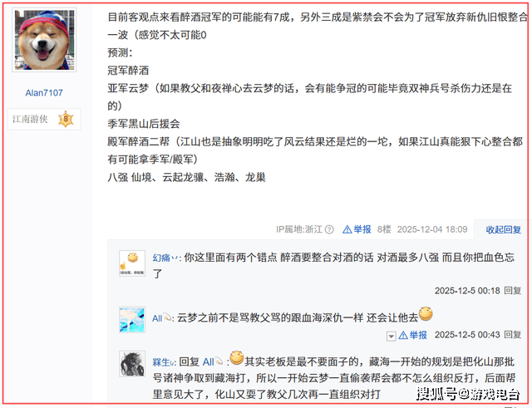Viewport: 532px width, 408px height.
Task: Open the Alan7107 username link
Action: (x=44, y=93)
